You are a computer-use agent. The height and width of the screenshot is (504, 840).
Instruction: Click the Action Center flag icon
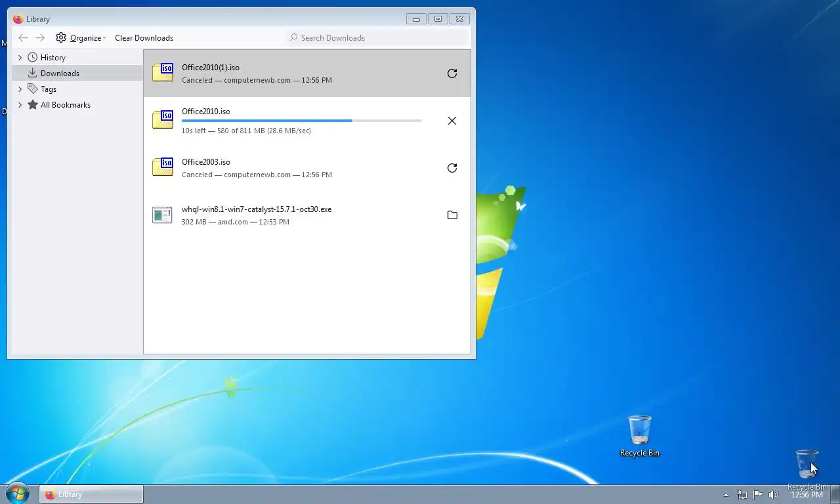(758, 495)
